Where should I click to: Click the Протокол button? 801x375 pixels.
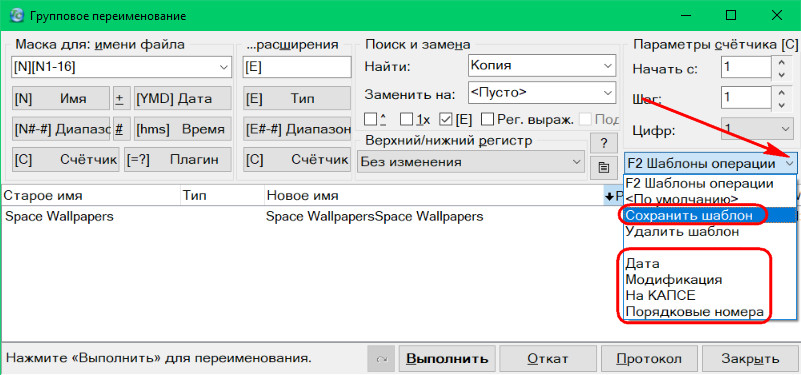(x=649, y=358)
